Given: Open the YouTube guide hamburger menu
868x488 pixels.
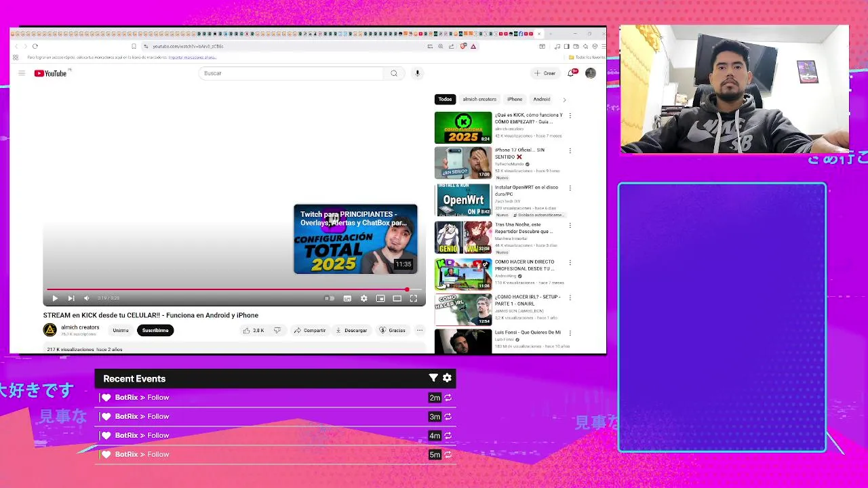Looking at the screenshot, I should pos(22,73).
